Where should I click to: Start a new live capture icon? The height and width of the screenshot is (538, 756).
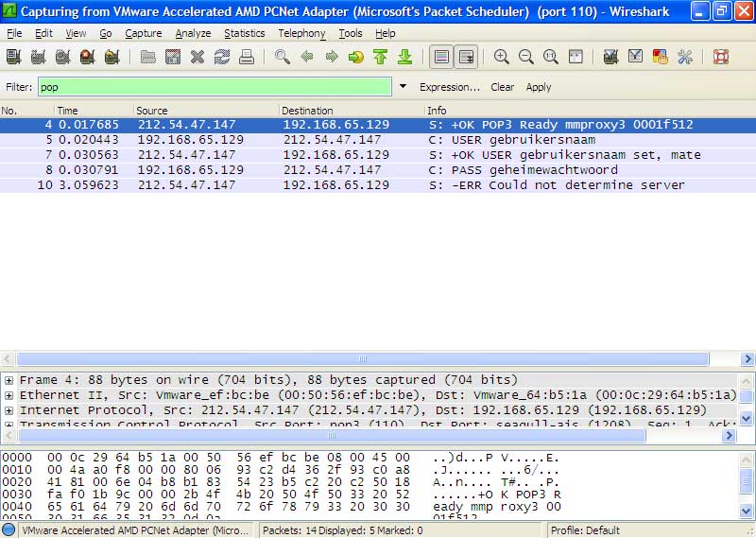tap(62, 57)
